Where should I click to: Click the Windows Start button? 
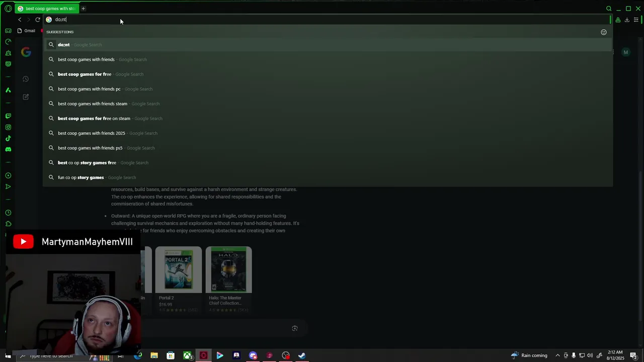pyautogui.click(x=9, y=355)
